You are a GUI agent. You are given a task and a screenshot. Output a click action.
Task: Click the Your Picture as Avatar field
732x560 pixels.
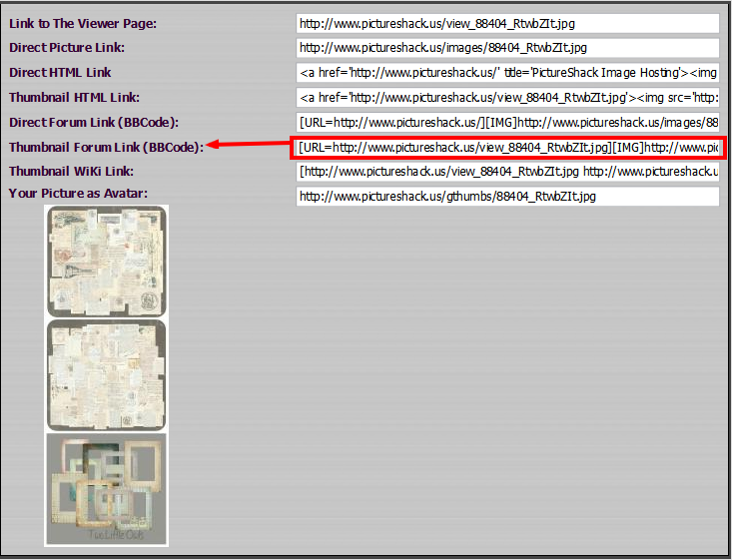tap(507, 196)
